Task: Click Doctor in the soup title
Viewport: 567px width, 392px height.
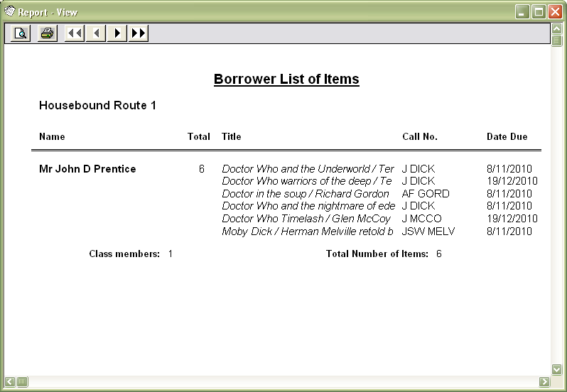Action: click(x=306, y=194)
